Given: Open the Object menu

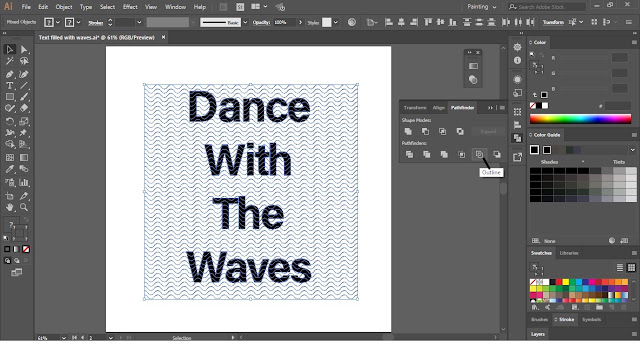Looking at the screenshot, I should pyautogui.click(x=64, y=7).
